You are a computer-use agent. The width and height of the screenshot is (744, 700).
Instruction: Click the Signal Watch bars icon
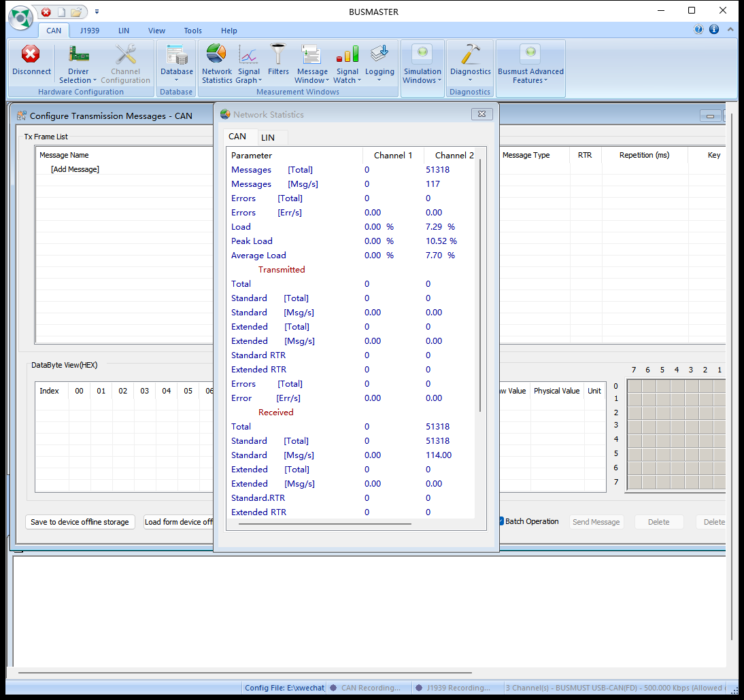348,54
